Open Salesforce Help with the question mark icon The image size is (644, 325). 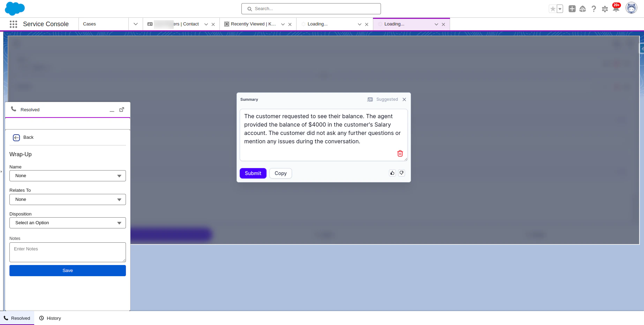tap(594, 9)
